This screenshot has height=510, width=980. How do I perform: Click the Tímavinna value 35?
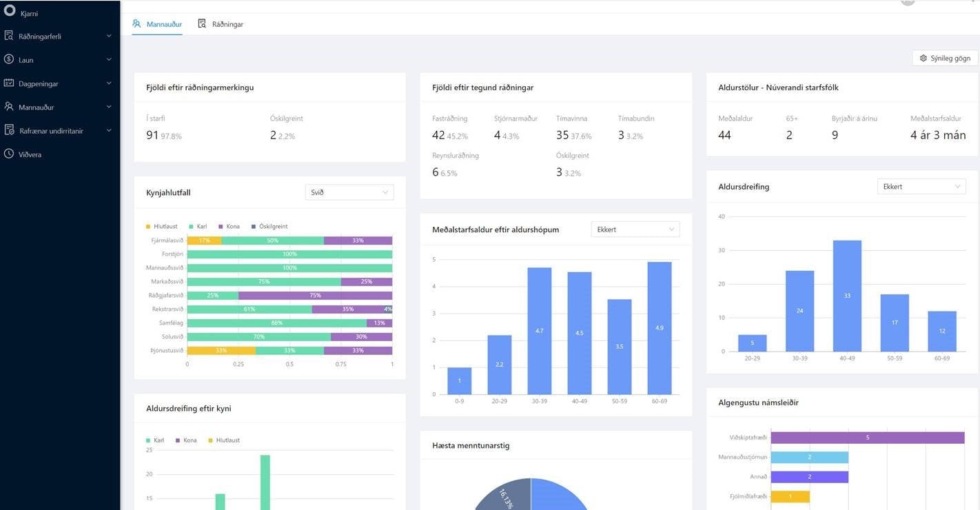tap(562, 135)
